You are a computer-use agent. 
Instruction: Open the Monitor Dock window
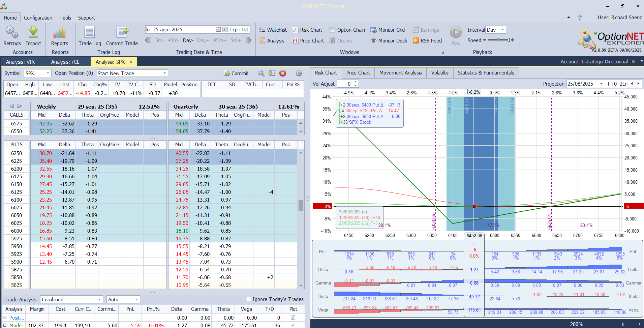pos(389,41)
